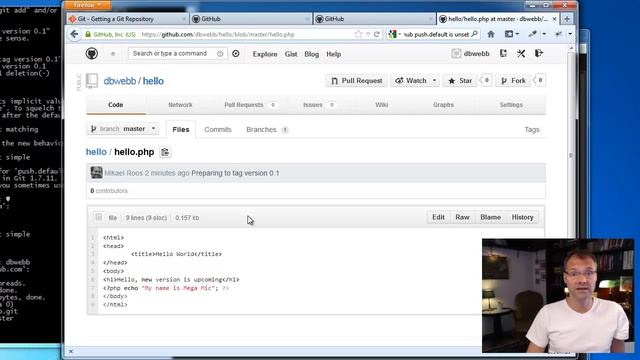Click the search magnifier in search box
640x360 pixels.
point(474,34)
